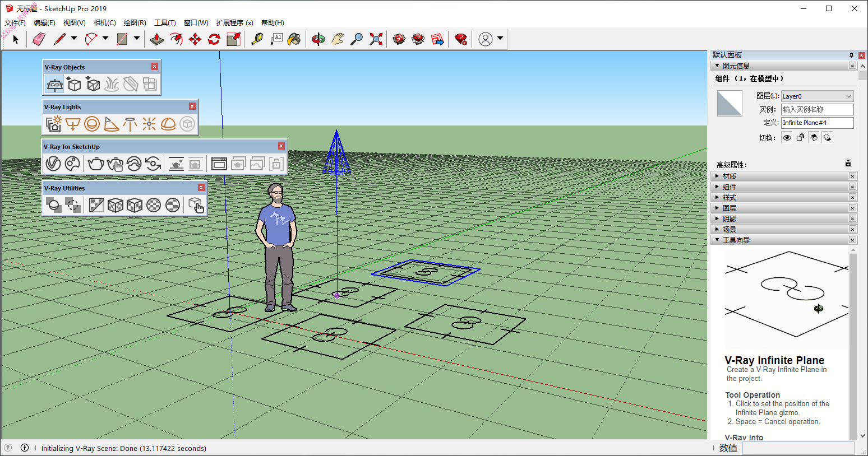Viewport: 868px width, 456px height.
Task: Open the pencil tool dropdown arrow
Action: tap(74, 39)
